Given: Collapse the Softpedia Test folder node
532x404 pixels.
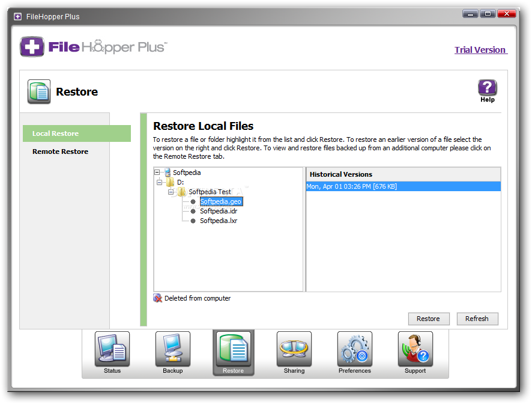Looking at the screenshot, I should 171,192.
